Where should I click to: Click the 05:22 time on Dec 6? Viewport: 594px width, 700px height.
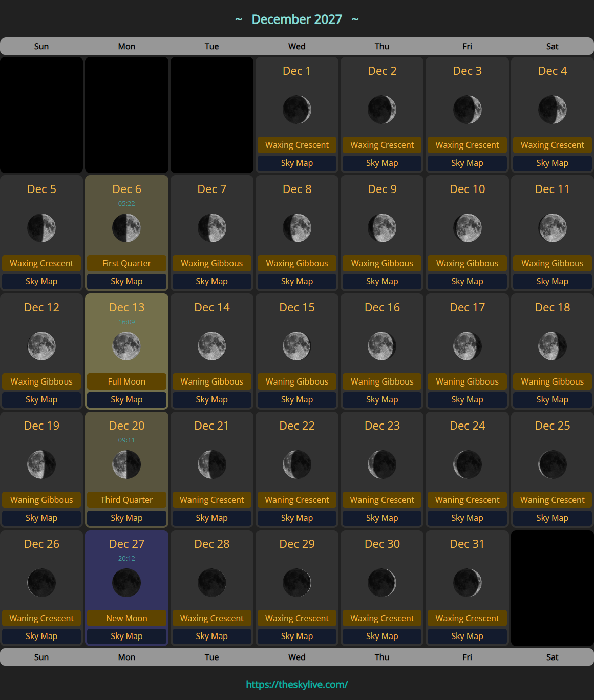(x=126, y=203)
